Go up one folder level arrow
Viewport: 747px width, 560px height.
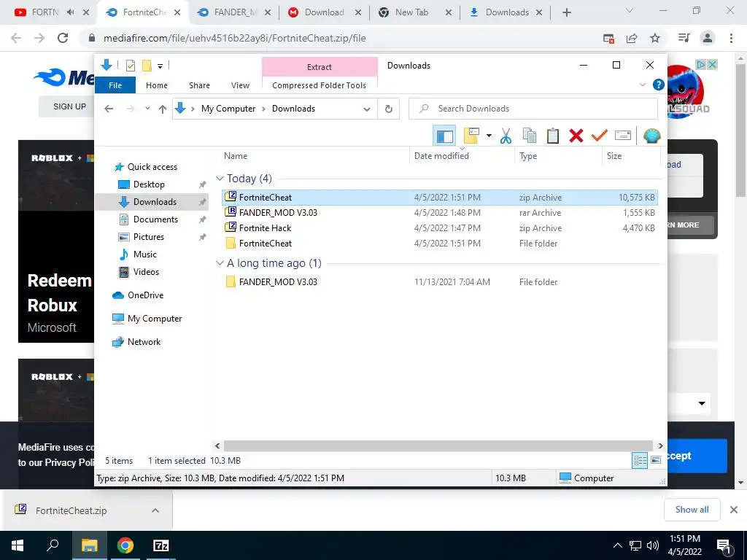[x=163, y=109]
